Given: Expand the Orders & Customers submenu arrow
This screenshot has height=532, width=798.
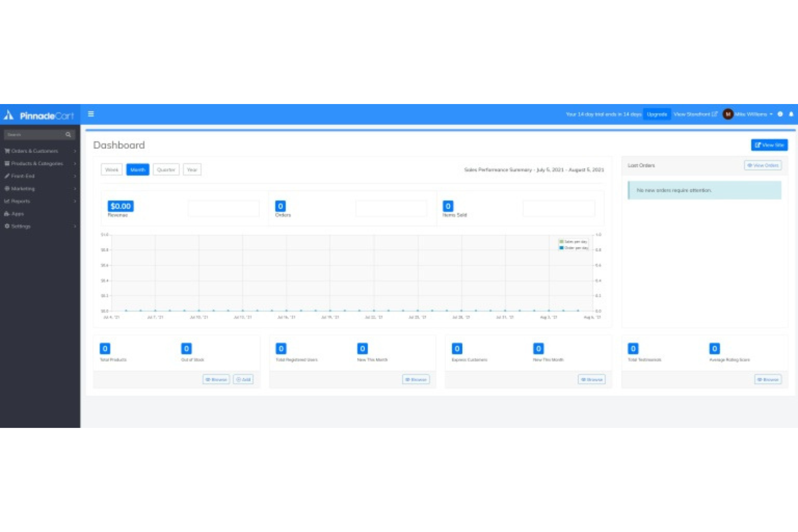Looking at the screenshot, I should 74,151.
